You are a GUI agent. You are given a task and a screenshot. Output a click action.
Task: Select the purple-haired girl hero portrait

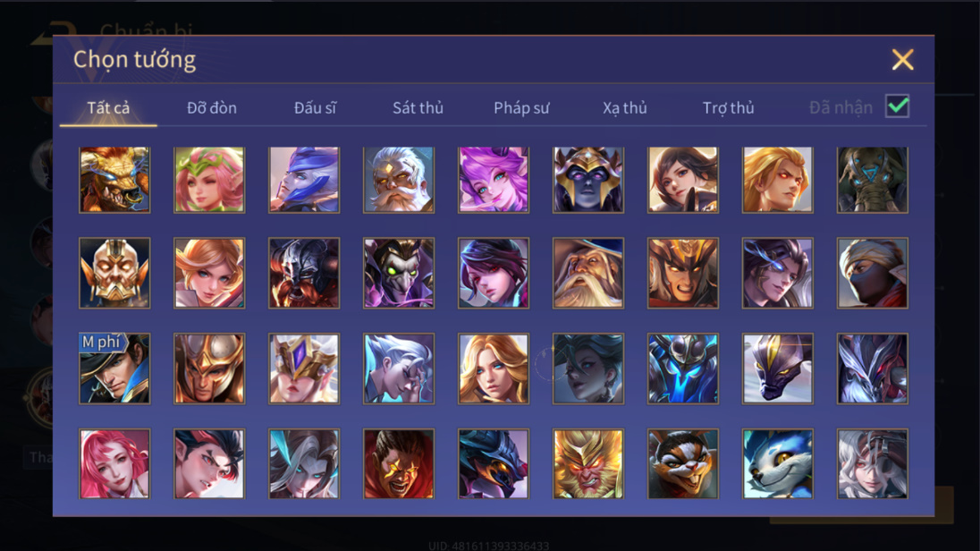pos(493,180)
